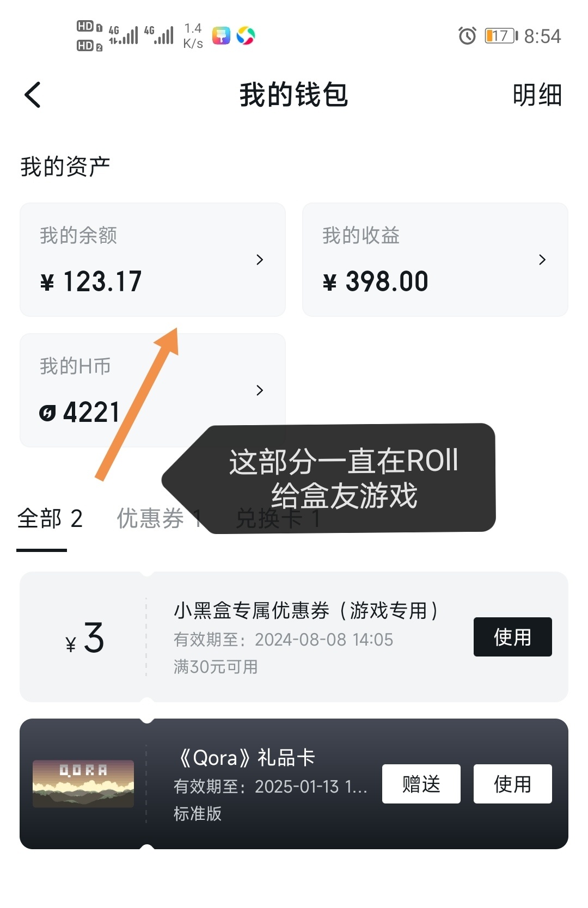The image size is (588, 908).
Task: Gift the Qora gift card with 赠送
Action: click(421, 784)
